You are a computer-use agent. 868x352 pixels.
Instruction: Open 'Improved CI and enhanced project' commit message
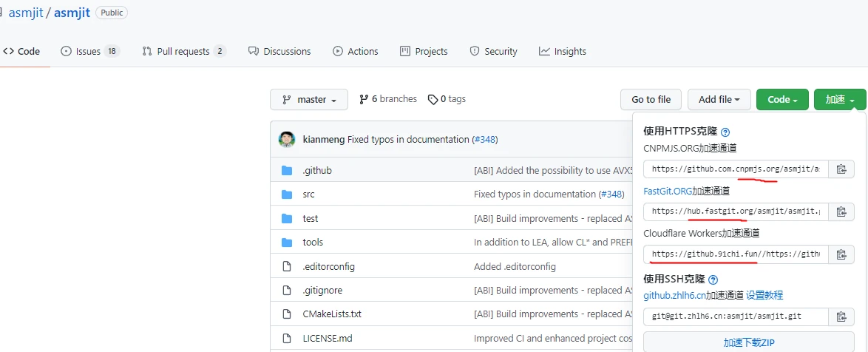pyautogui.click(x=553, y=338)
